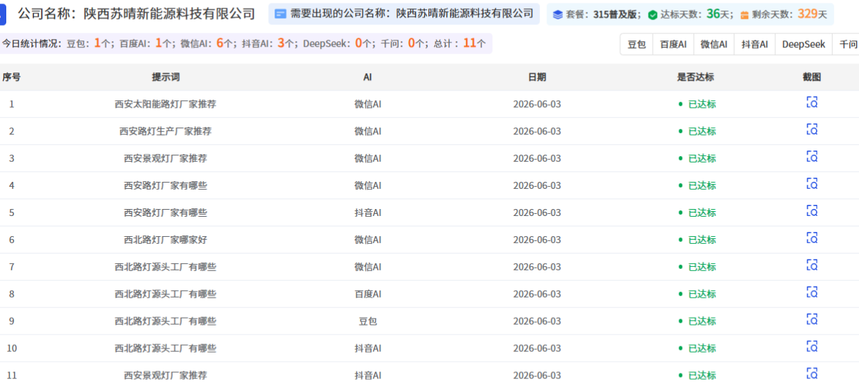Click the green check icon beside 达标天数
The height and width of the screenshot is (386, 859).
point(652,15)
